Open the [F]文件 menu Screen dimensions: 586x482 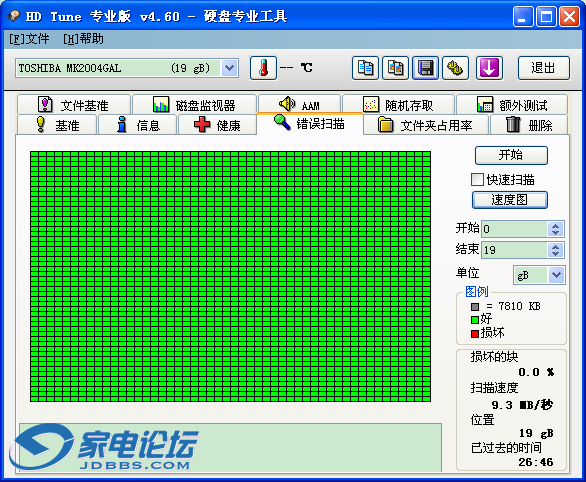click(29, 38)
